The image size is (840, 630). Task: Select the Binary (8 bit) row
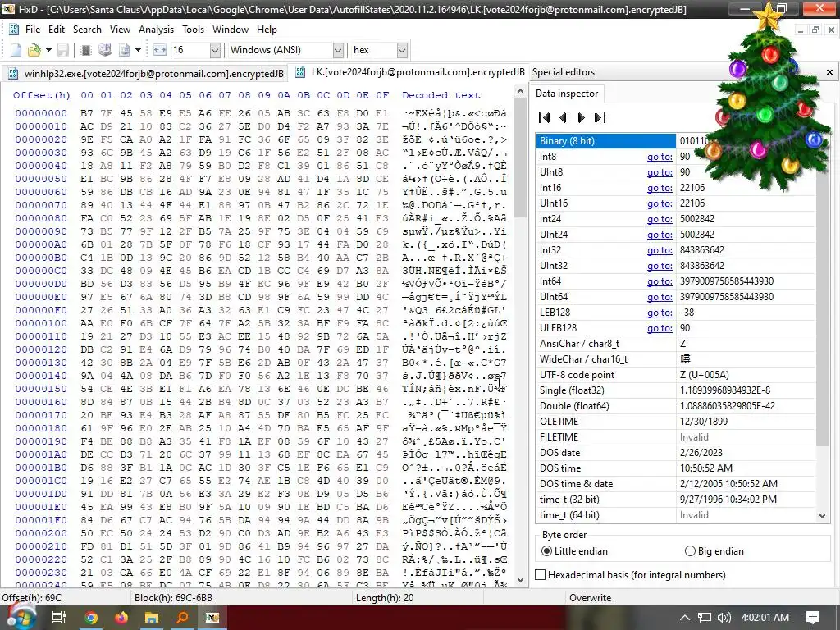pos(676,141)
